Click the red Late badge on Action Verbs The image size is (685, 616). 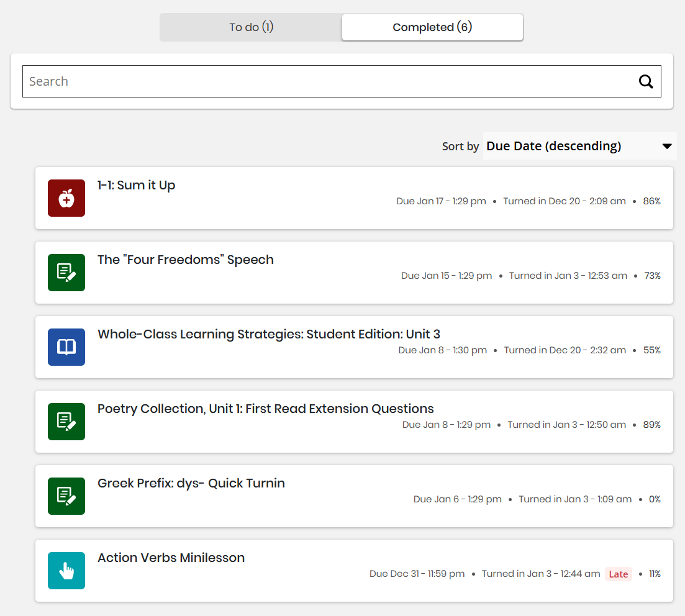pos(618,574)
